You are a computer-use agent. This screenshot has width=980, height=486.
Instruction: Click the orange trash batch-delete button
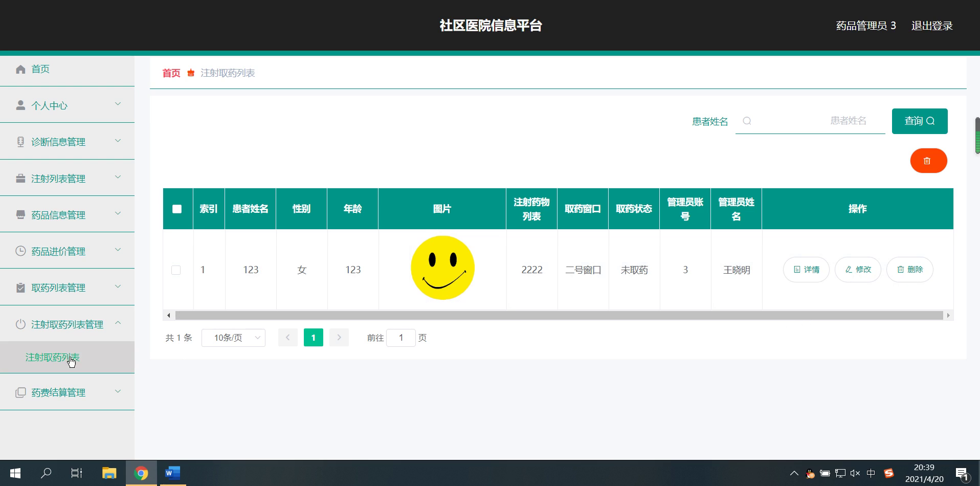point(928,161)
